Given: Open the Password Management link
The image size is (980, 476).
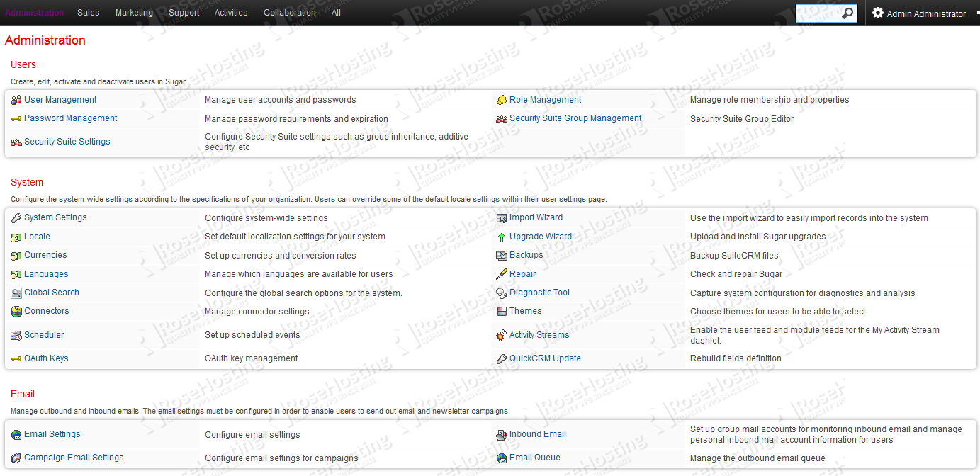Looking at the screenshot, I should pyautogui.click(x=71, y=118).
